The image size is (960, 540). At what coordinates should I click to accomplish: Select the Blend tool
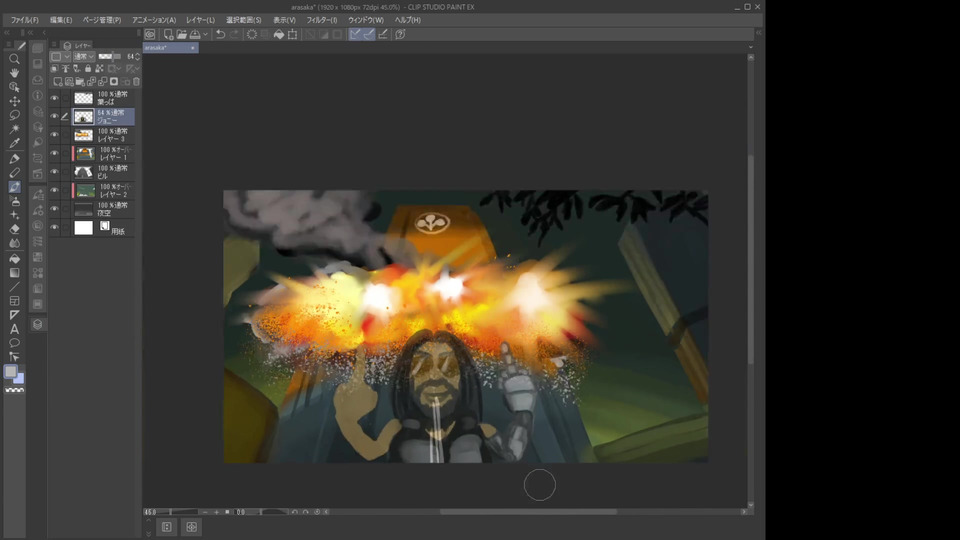coord(14,243)
